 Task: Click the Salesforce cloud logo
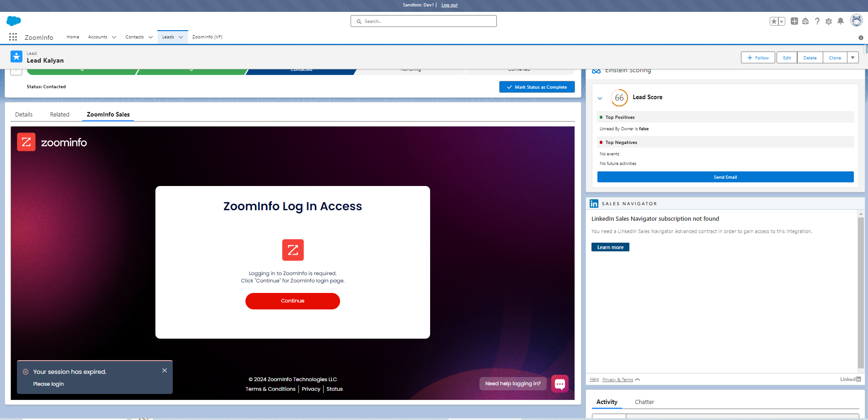[14, 21]
